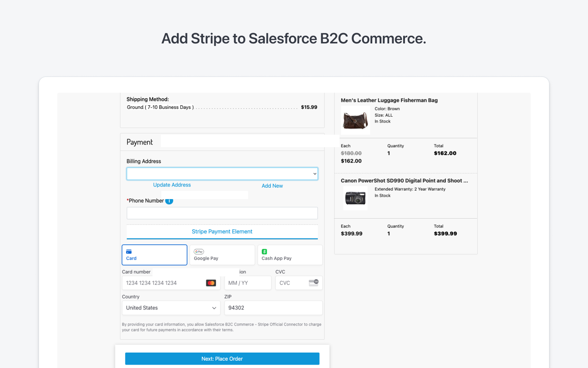Select the blue Card icon in payment methods

(x=129, y=251)
